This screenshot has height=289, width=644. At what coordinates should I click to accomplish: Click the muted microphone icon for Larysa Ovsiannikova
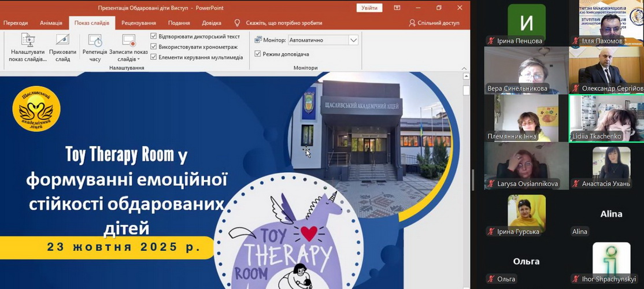(x=490, y=184)
